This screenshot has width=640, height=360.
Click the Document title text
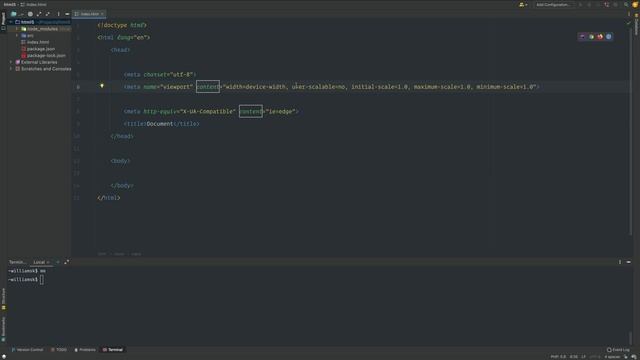pos(160,124)
